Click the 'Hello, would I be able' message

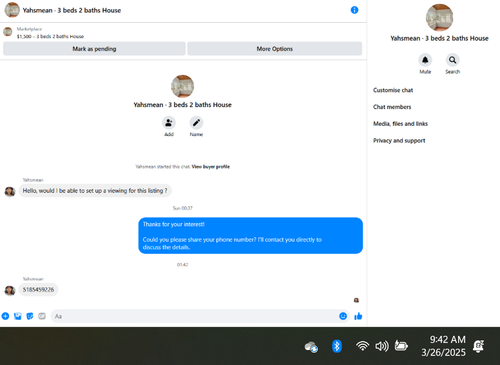(x=95, y=191)
